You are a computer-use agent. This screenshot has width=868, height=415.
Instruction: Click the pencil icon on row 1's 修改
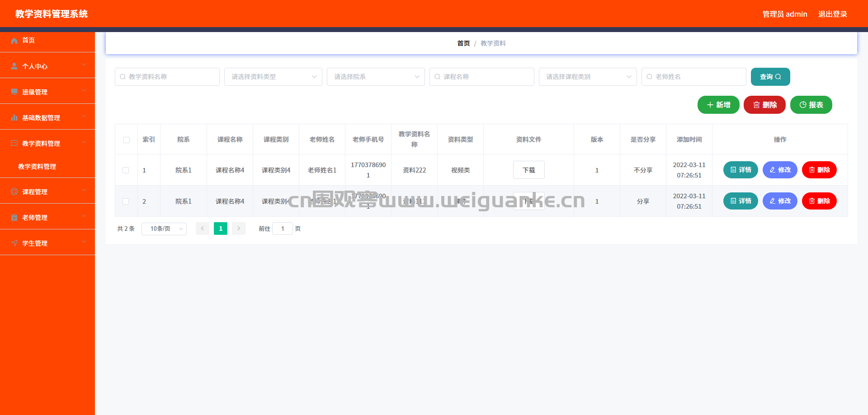click(x=773, y=170)
